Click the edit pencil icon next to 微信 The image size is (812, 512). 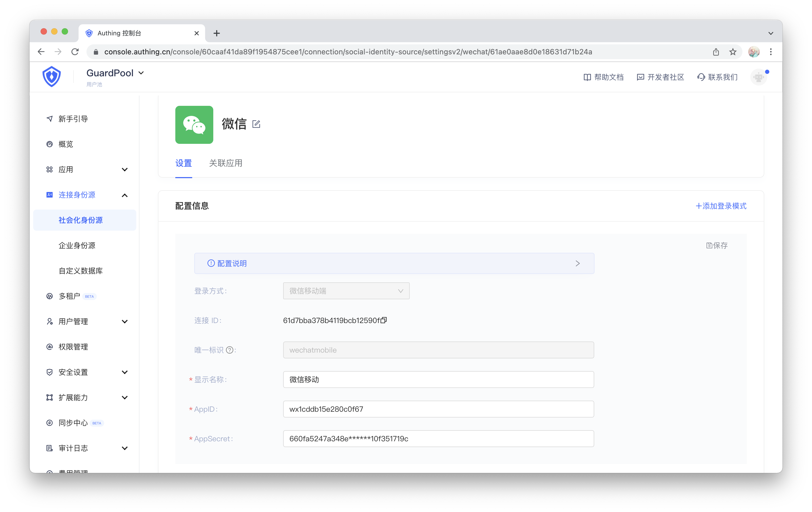coord(256,124)
